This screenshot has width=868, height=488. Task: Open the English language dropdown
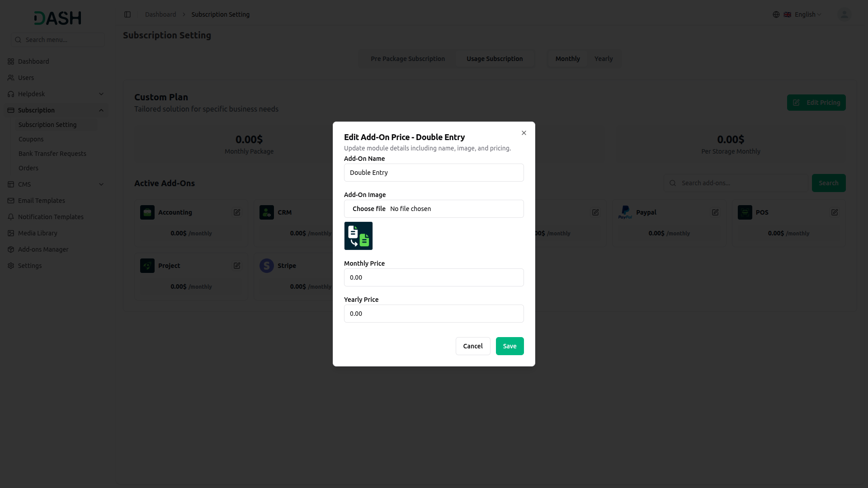[802, 14]
